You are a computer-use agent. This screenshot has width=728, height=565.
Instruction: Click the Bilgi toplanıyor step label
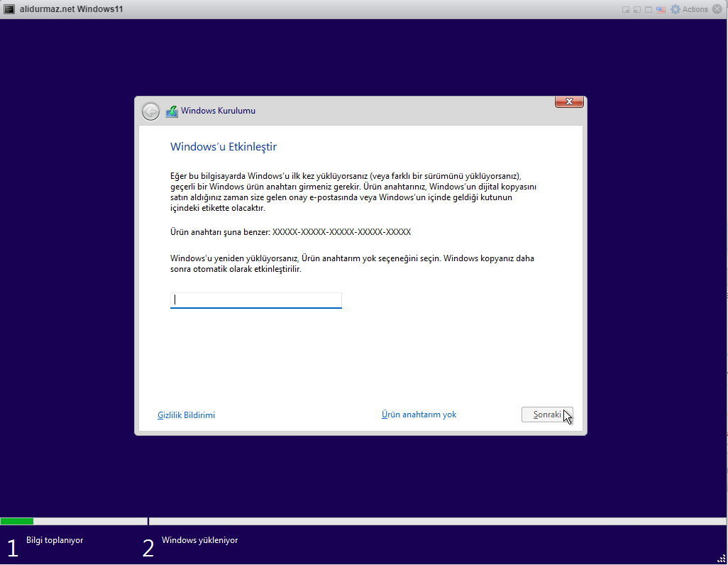click(x=55, y=540)
